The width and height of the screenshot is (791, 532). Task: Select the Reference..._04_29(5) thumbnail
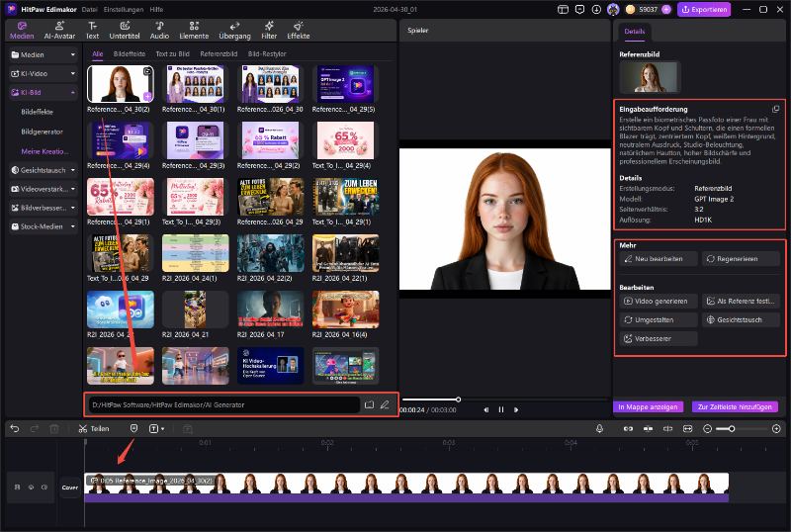click(x=345, y=84)
